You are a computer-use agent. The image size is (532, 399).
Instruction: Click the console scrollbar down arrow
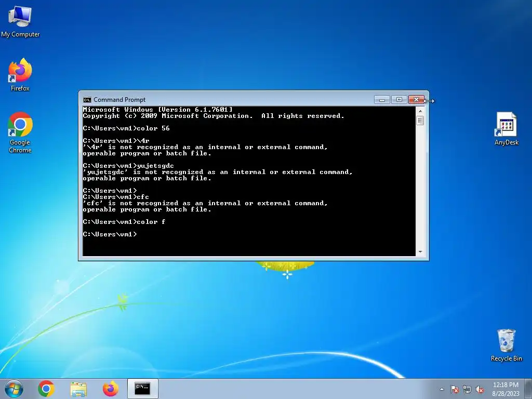pos(420,252)
